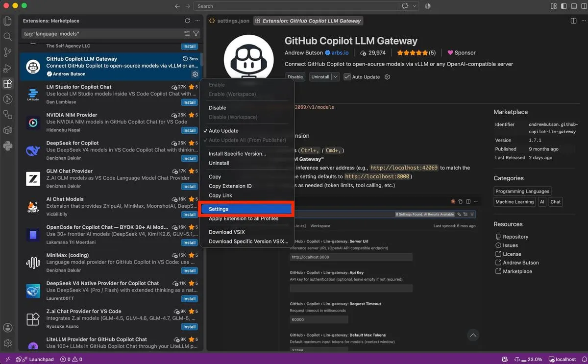Open the Explorer view in activity bar
Screen dimensions: 588x364
click(7, 21)
